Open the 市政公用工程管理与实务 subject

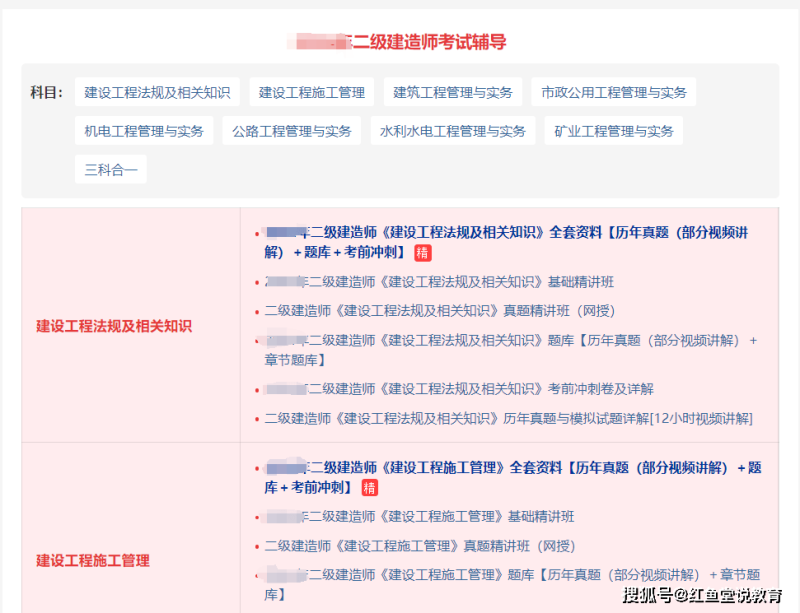(x=612, y=91)
